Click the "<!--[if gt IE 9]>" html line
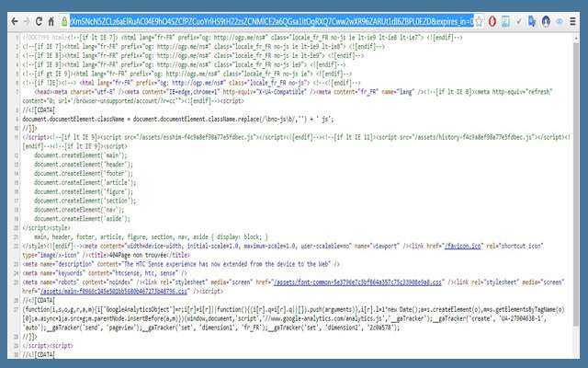 coord(187,74)
